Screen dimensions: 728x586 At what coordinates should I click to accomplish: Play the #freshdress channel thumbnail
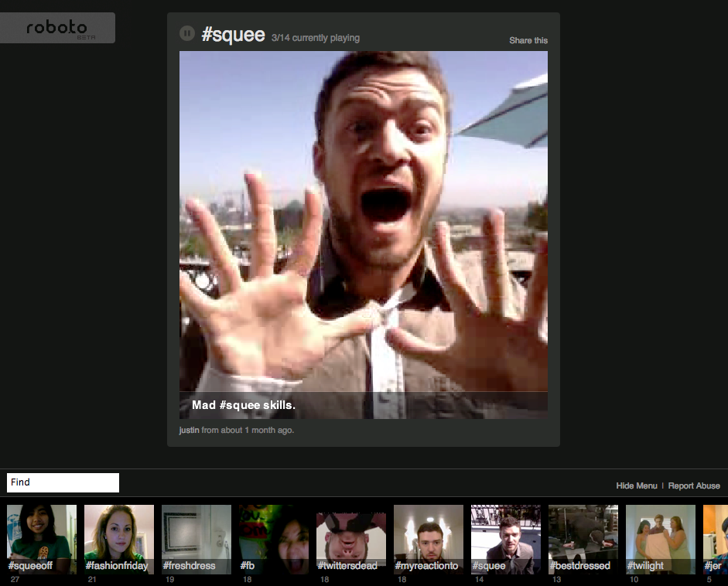(x=197, y=539)
